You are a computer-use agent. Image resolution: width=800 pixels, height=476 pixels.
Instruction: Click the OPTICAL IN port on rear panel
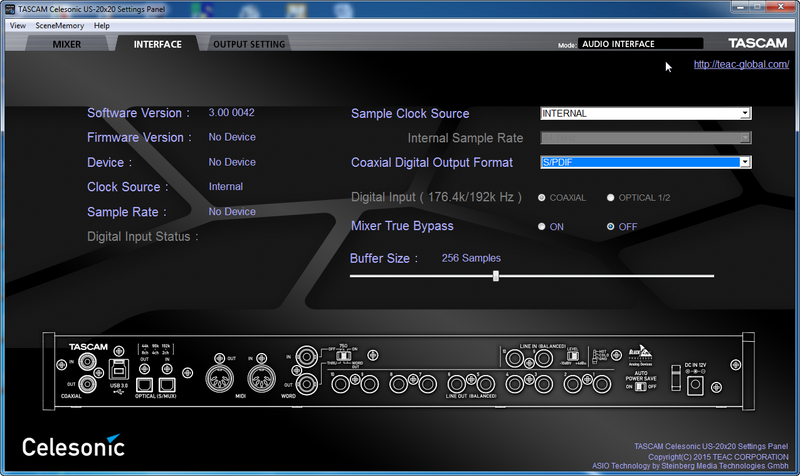click(x=167, y=385)
